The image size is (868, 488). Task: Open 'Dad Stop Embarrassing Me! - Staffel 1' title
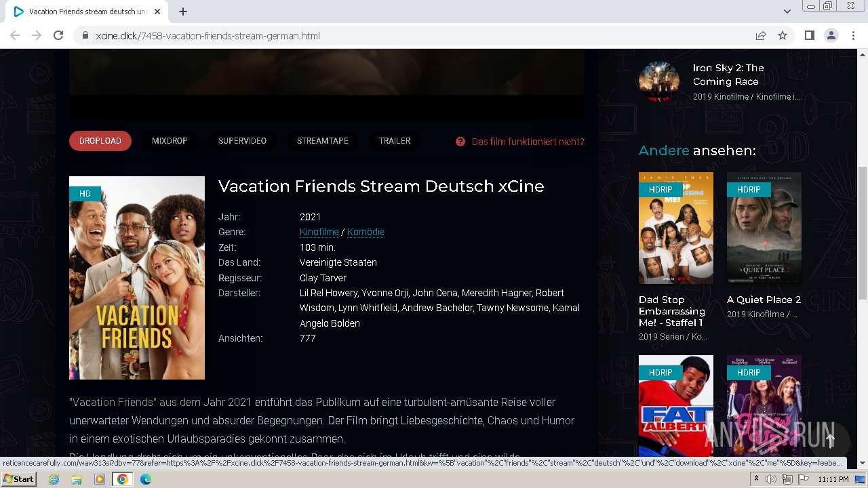pos(672,311)
